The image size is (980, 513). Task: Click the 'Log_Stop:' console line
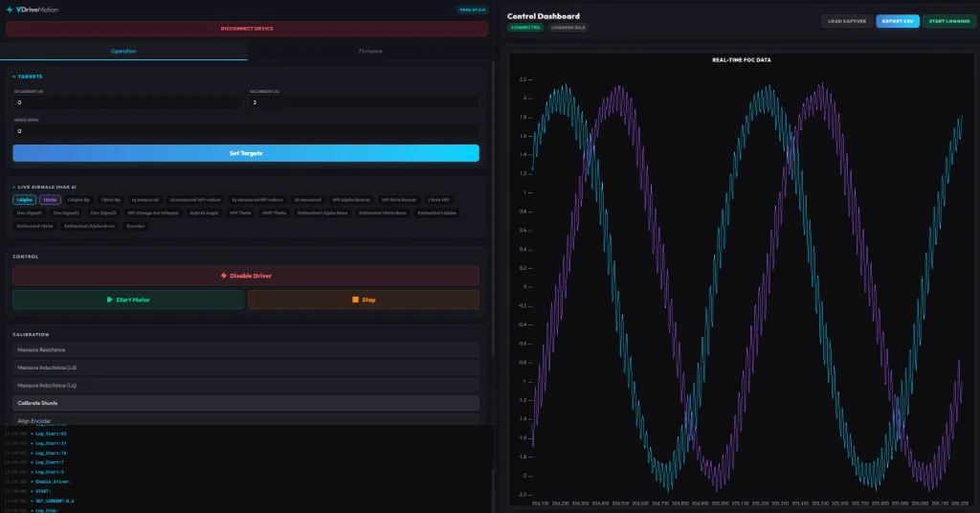pos(46,510)
